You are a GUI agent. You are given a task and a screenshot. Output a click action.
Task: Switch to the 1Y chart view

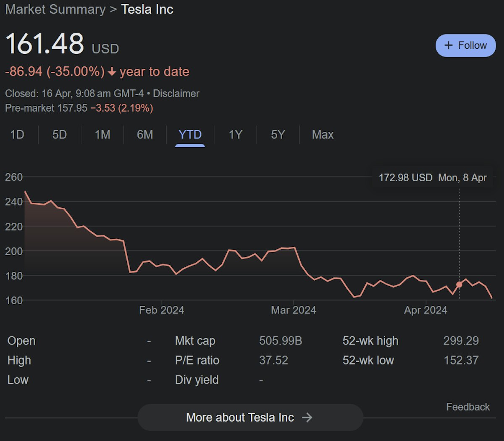click(235, 135)
